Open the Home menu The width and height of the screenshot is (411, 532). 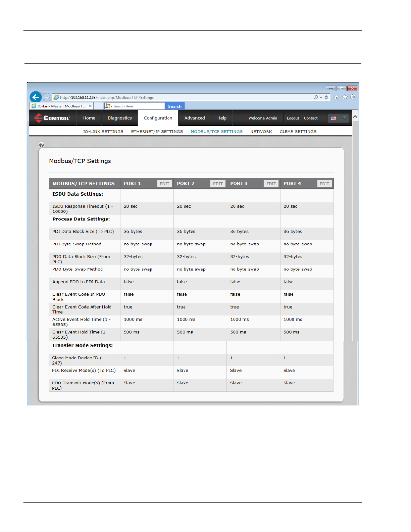point(89,118)
